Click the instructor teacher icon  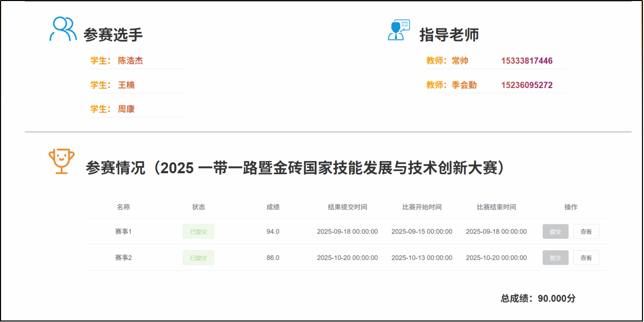point(398,30)
